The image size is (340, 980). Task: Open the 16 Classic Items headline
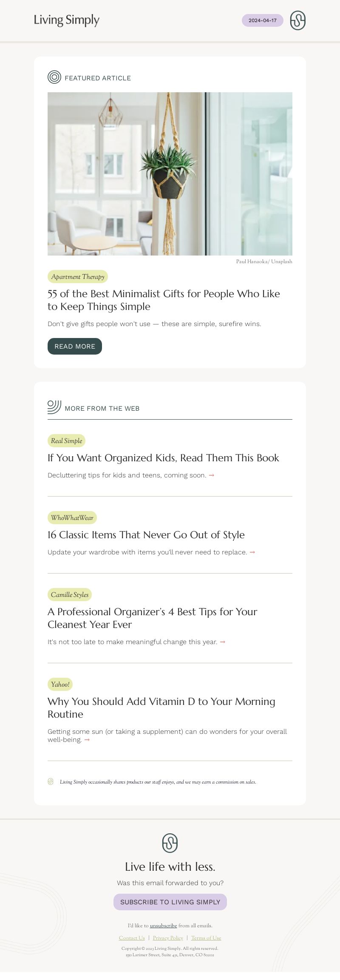point(146,534)
